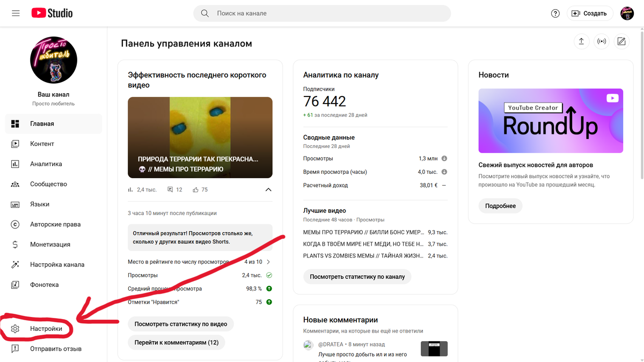This screenshot has width=644, height=362.
Task: Click the Расчетный доход 38,01 € value
Action: (428, 186)
